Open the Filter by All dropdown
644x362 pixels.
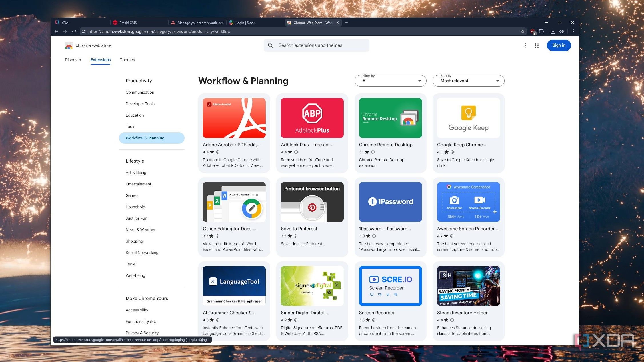(x=390, y=81)
